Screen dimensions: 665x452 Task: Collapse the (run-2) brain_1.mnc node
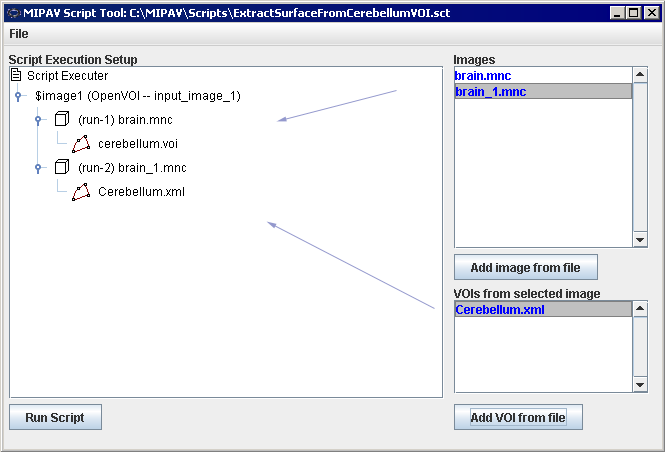pyautogui.click(x=38, y=168)
